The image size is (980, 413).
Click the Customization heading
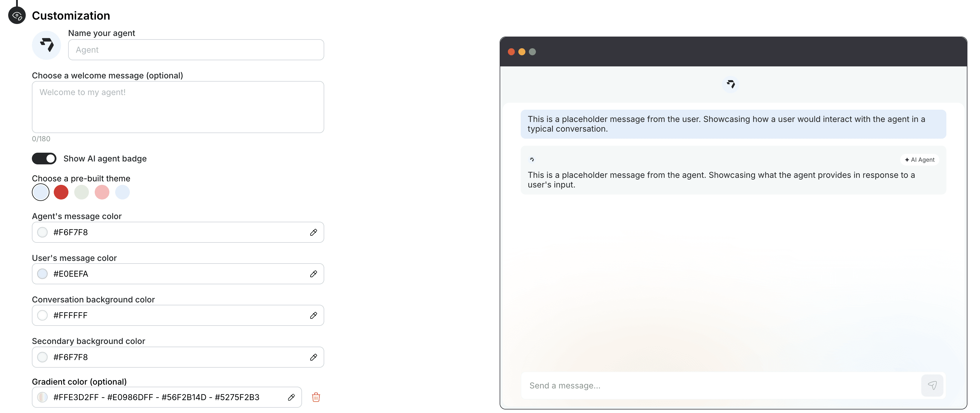tap(71, 16)
